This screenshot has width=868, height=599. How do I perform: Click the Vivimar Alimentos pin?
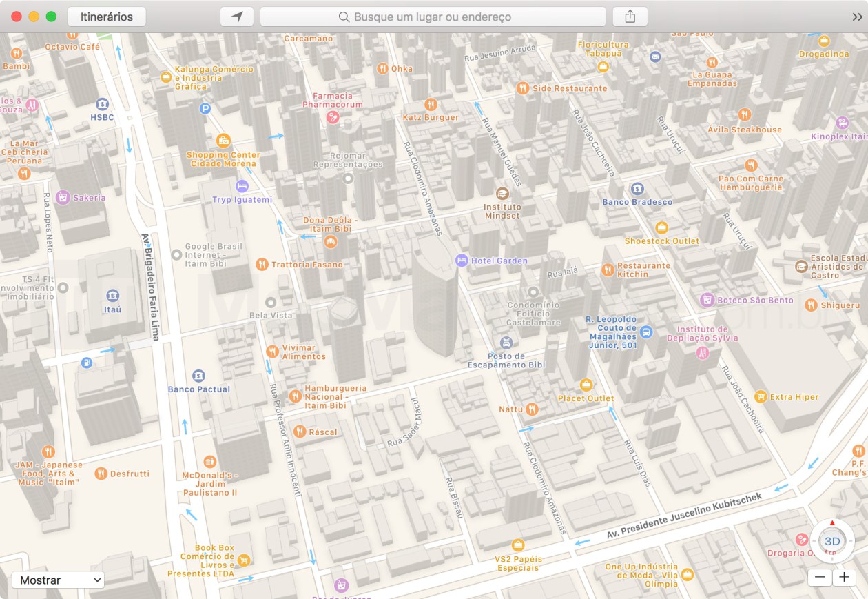point(272,352)
